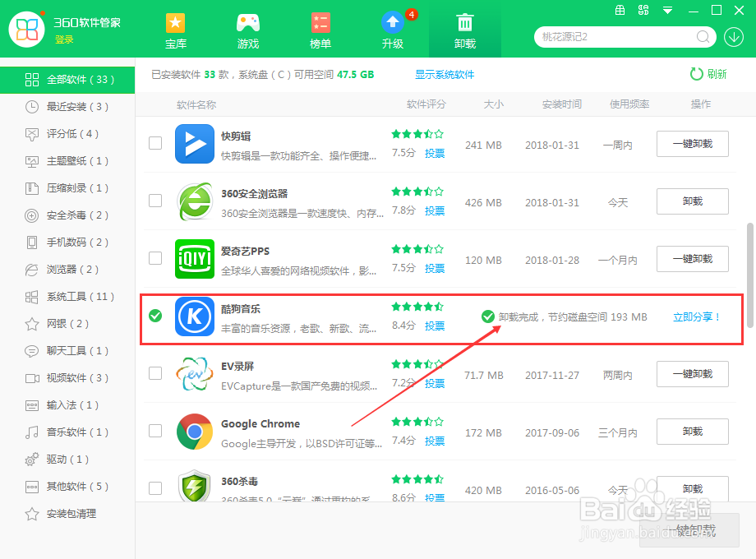The image size is (756, 559).
Task: Sort by 使用频率 column header
Action: point(629,104)
